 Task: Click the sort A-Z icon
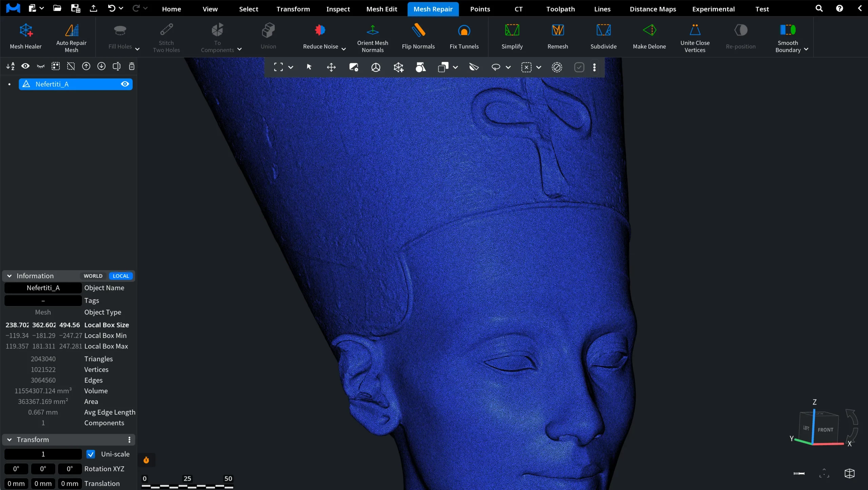point(10,66)
